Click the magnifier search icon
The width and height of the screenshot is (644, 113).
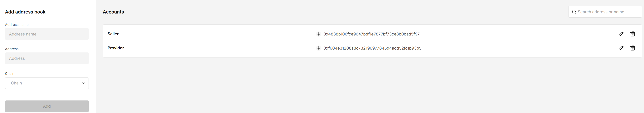click(x=574, y=12)
